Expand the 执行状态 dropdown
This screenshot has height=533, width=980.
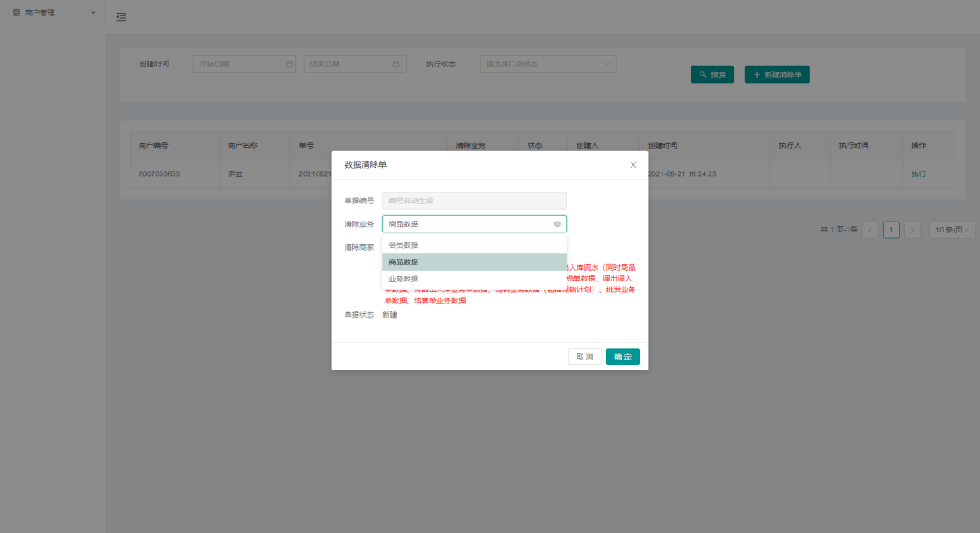coord(548,64)
